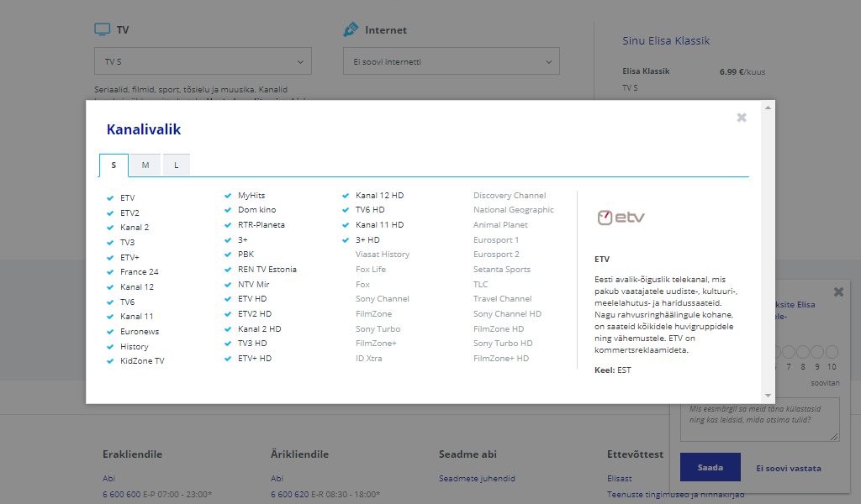Click the Internet rocket icon
The width and height of the screenshot is (861, 504).
[351, 29]
